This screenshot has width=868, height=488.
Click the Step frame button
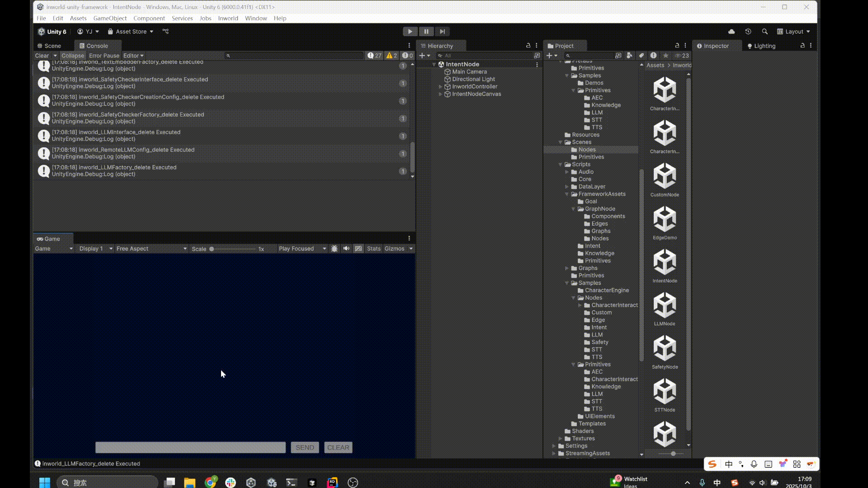pos(442,32)
